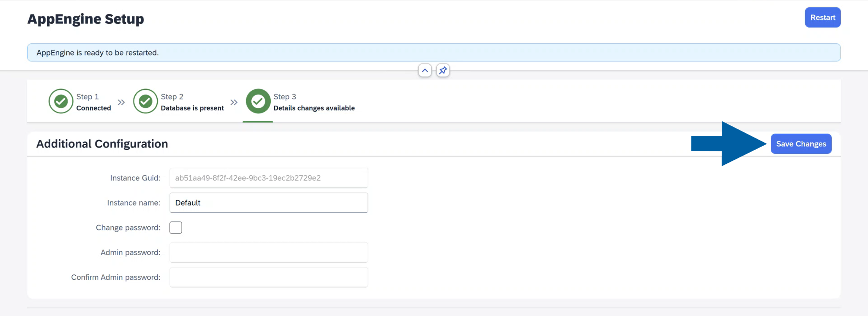Select the Details changes available step label

click(x=314, y=108)
